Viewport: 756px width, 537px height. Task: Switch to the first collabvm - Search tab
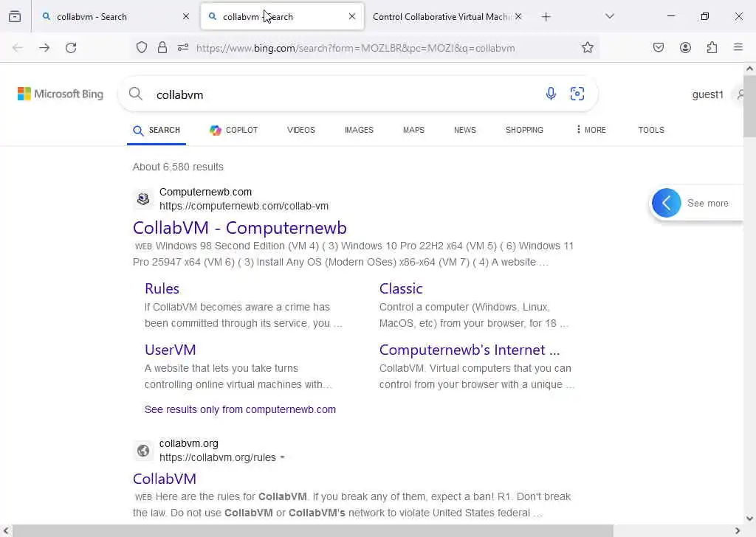coord(116,16)
